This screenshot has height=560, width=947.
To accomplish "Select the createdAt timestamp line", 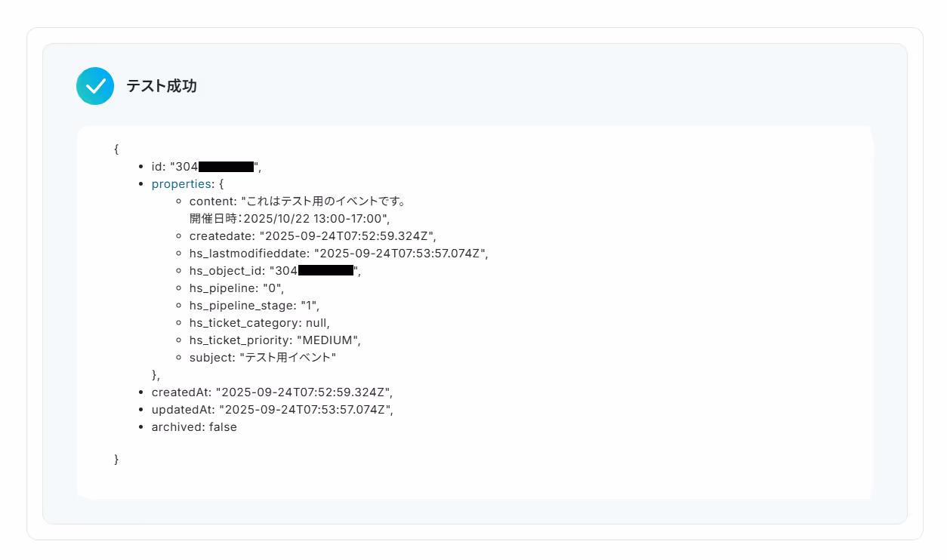I will tap(273, 392).
